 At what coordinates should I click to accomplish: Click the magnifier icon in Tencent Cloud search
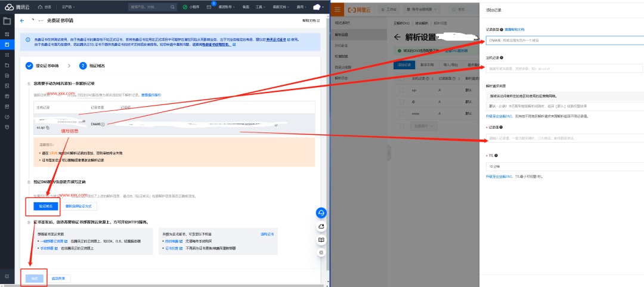coord(172,7)
